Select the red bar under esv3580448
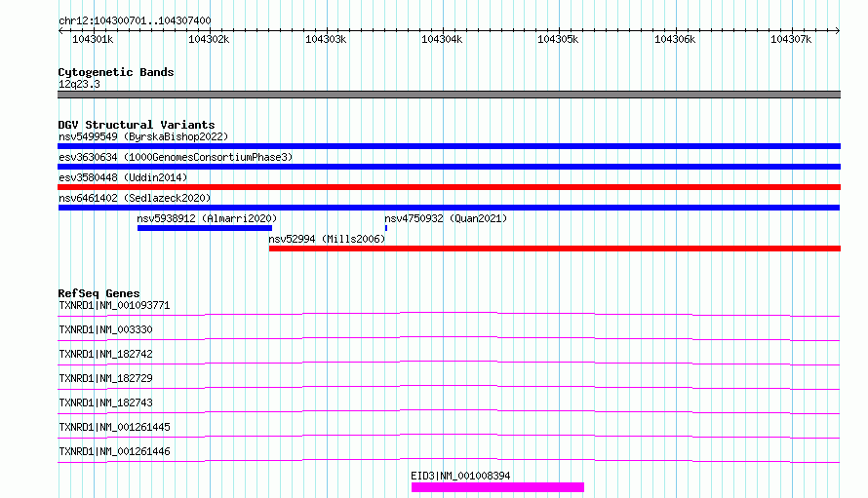Image resolution: width=868 pixels, height=498 pixels. (x=449, y=187)
